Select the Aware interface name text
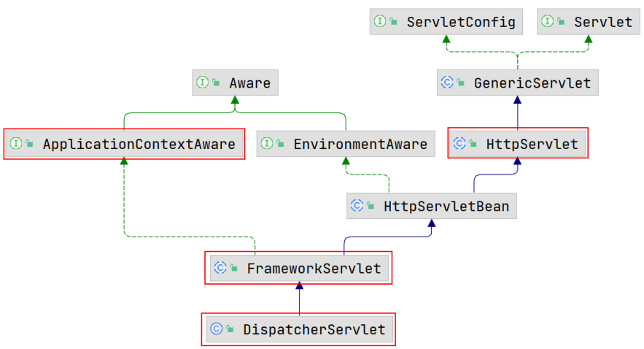 249,83
